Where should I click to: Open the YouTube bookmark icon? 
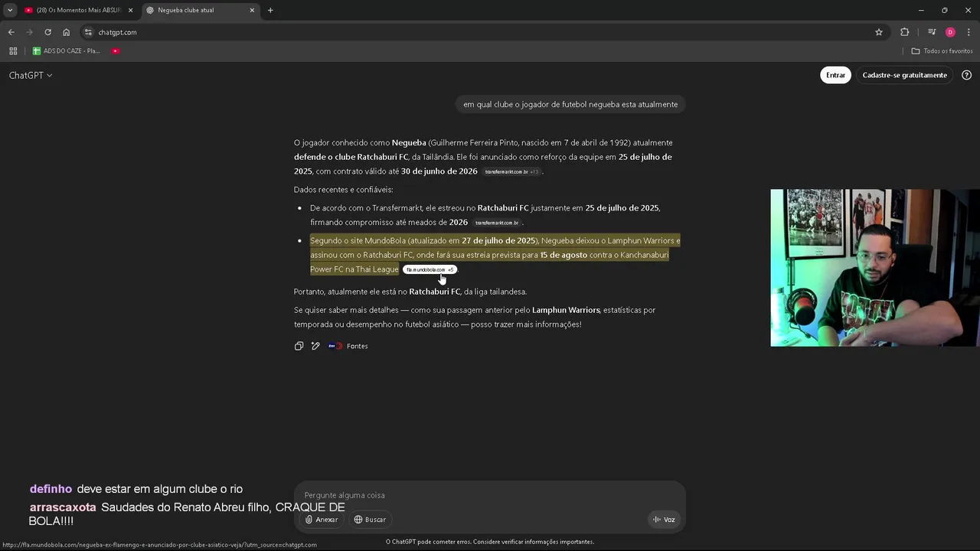click(x=116, y=51)
